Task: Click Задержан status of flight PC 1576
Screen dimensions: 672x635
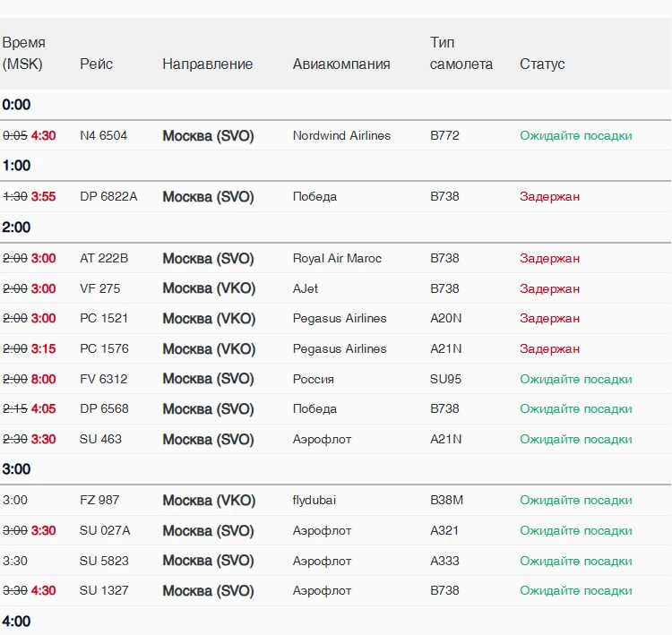Action: 549,348
